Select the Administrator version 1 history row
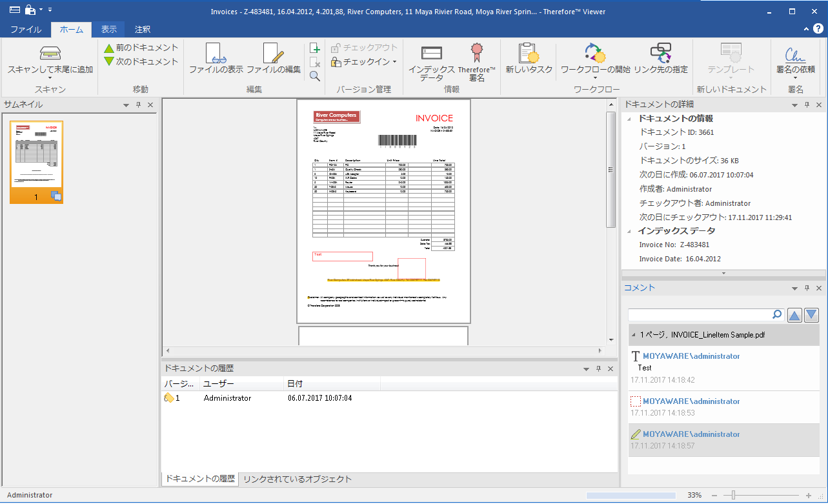828x504 pixels. 389,398
